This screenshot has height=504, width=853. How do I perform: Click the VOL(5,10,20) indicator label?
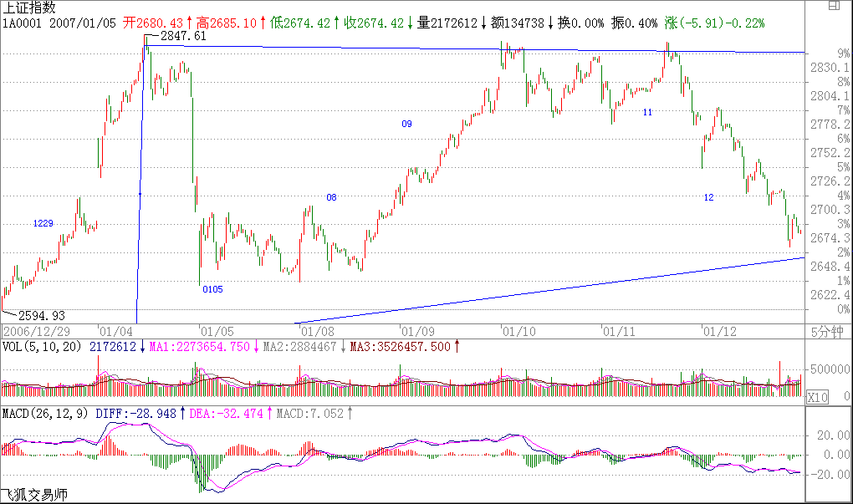pos(42,346)
